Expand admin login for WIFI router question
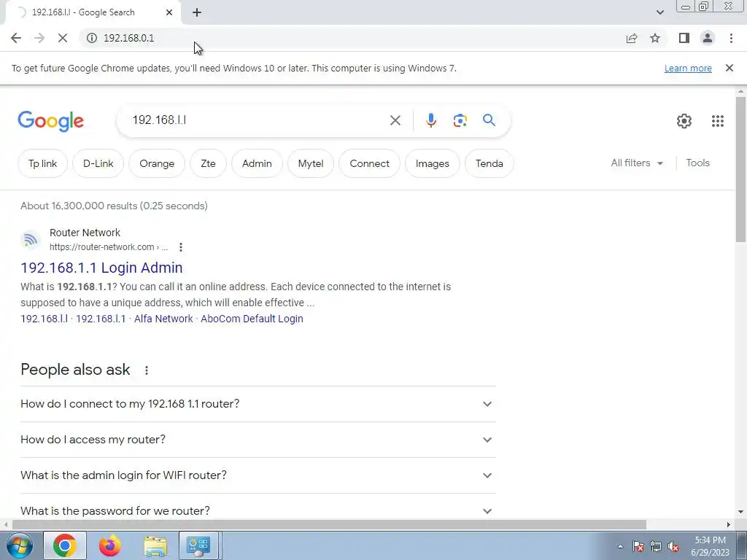Viewport: 747px width, 560px height. tap(258, 475)
